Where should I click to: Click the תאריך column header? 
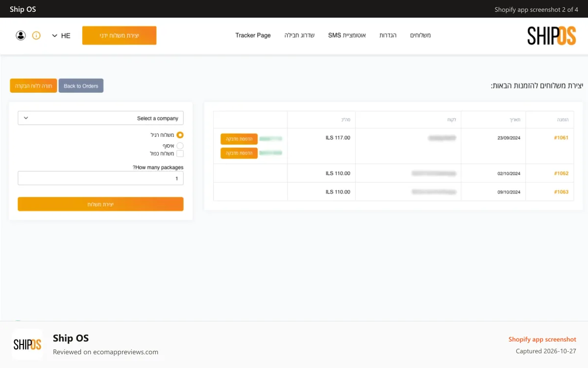(x=515, y=120)
